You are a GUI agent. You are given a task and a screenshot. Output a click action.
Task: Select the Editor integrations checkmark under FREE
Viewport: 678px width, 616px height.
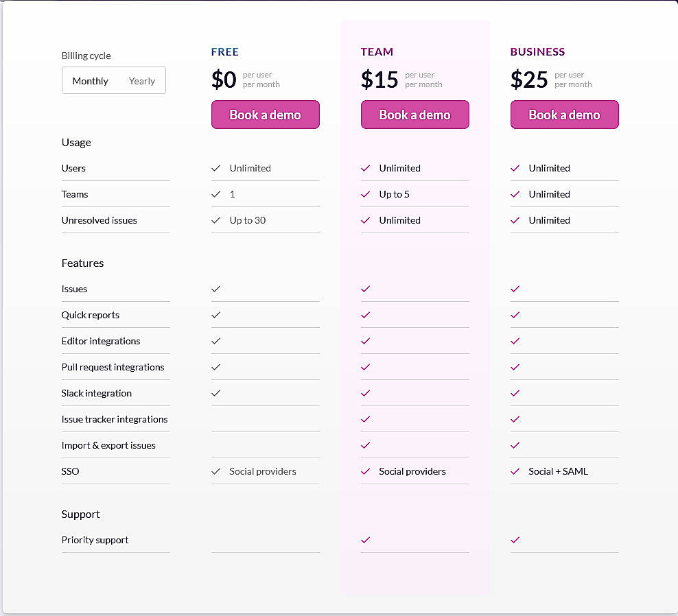[x=216, y=341]
